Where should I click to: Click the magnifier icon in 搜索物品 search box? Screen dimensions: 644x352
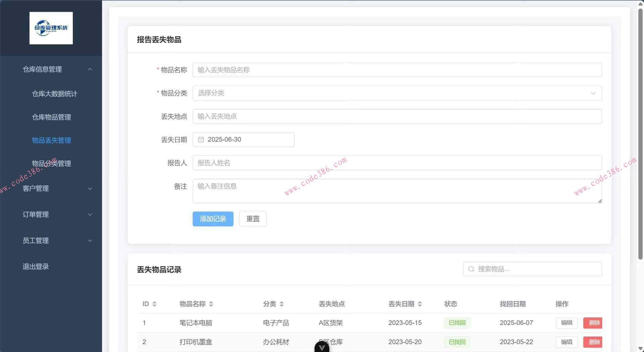coord(471,269)
